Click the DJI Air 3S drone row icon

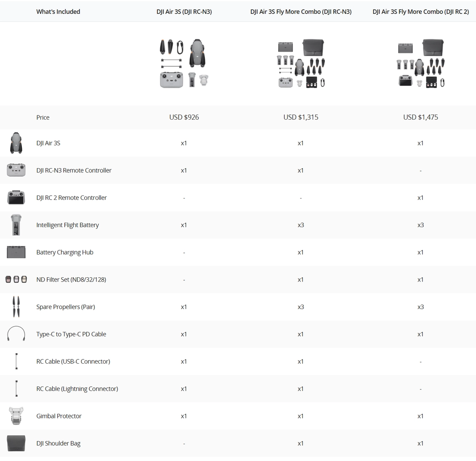point(16,143)
